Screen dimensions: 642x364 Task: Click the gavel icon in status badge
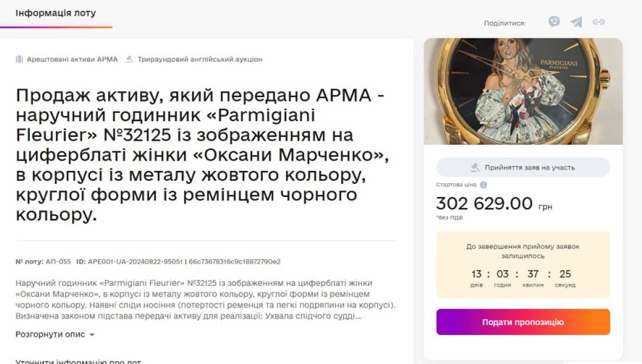tap(476, 167)
